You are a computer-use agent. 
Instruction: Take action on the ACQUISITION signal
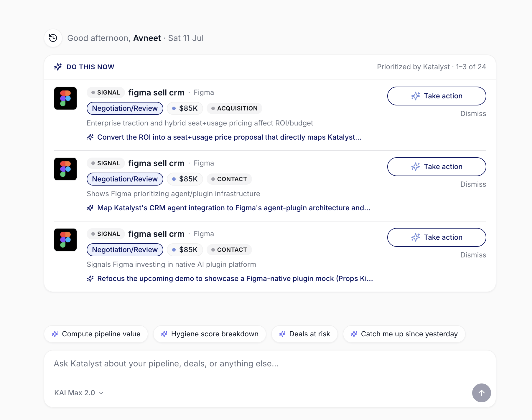point(437,96)
